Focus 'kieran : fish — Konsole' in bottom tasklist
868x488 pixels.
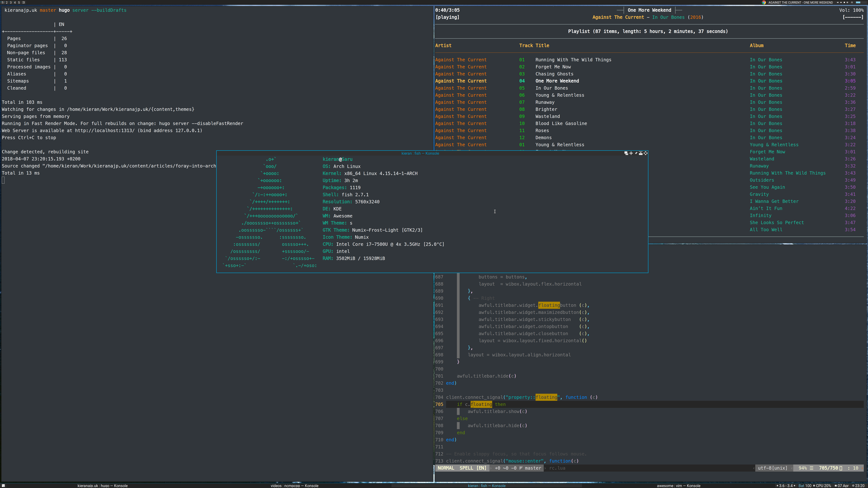[487, 486]
